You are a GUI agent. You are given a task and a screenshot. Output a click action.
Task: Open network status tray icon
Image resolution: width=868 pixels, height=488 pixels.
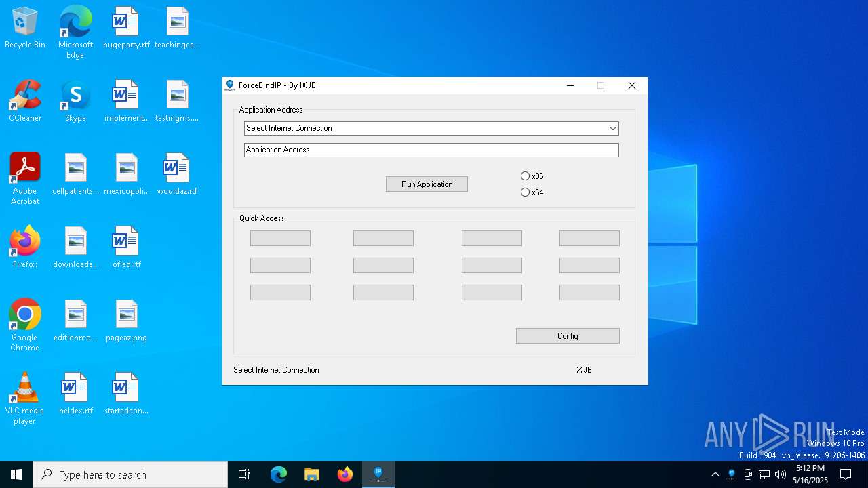(764, 474)
